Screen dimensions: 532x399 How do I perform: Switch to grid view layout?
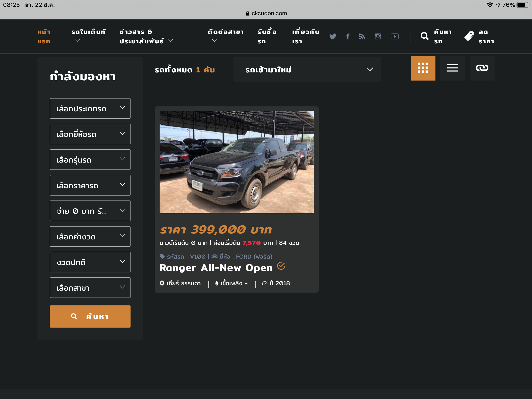pyautogui.click(x=423, y=68)
